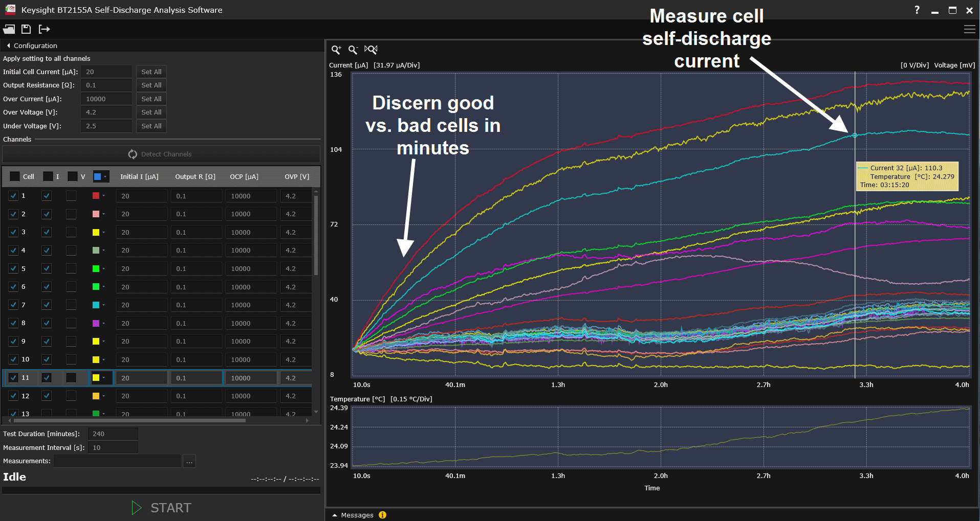980x521 pixels.
Task: Open the color dropdown for cell 7
Action: [99, 305]
